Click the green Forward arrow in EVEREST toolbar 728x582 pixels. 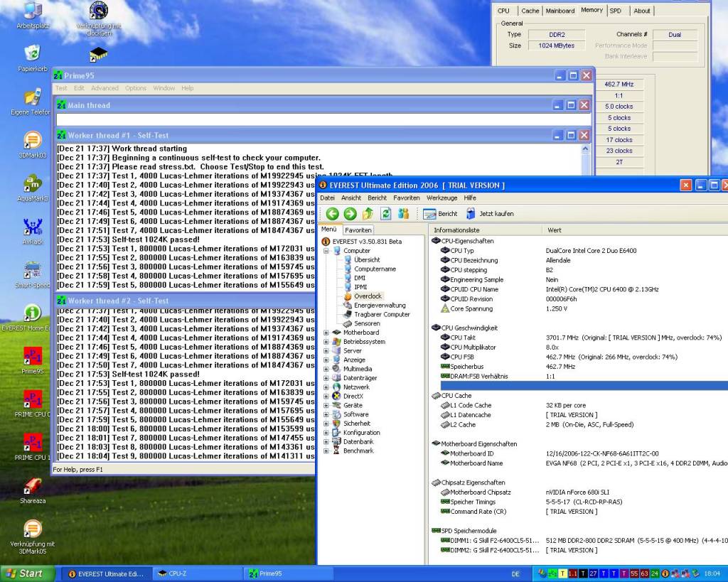click(x=350, y=213)
